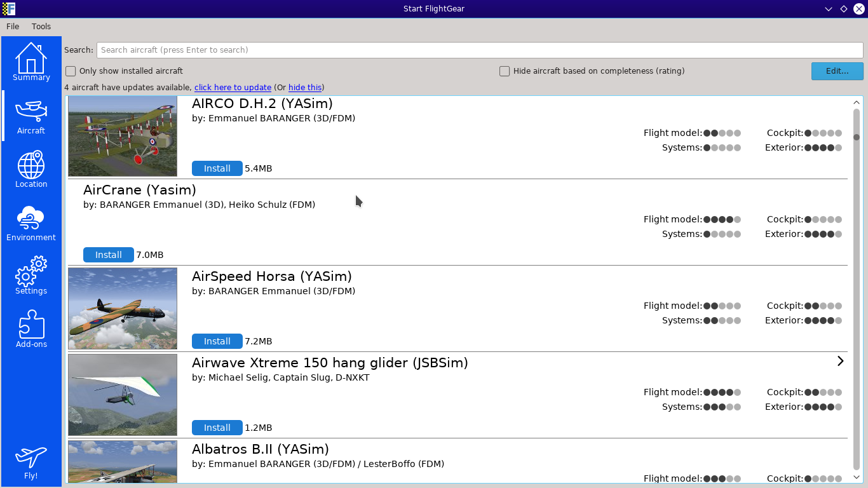Image resolution: width=868 pixels, height=488 pixels.
Task: Toggle Only show installed aircraft
Action: (x=124, y=71)
